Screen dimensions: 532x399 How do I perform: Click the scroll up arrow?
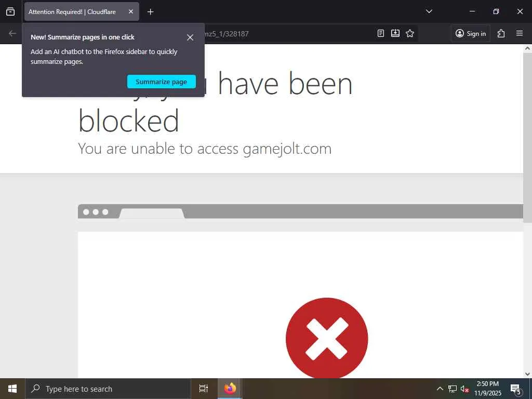(527, 48)
